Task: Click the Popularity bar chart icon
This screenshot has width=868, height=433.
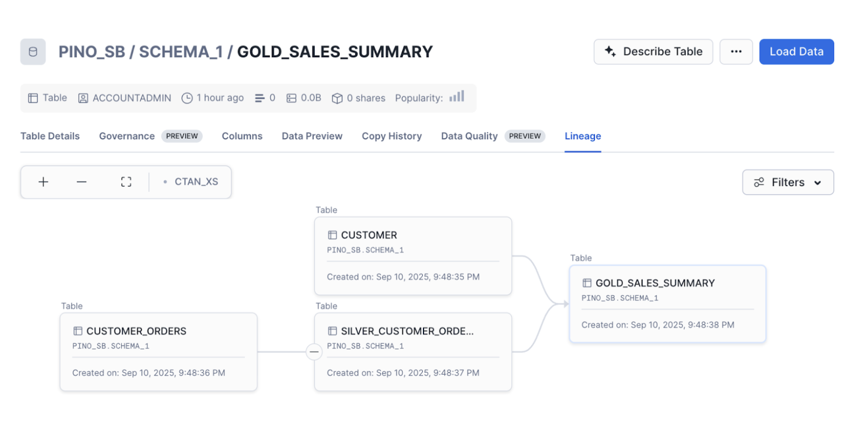Action: 457,97
